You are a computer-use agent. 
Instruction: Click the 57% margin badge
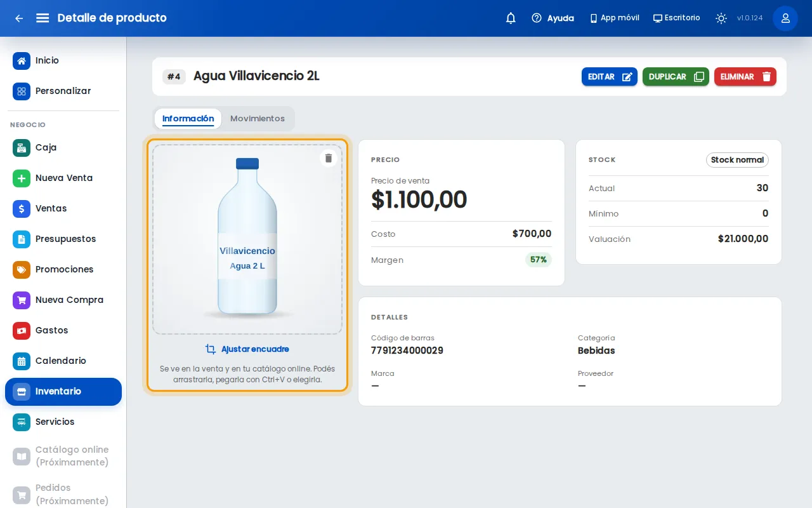click(x=539, y=260)
